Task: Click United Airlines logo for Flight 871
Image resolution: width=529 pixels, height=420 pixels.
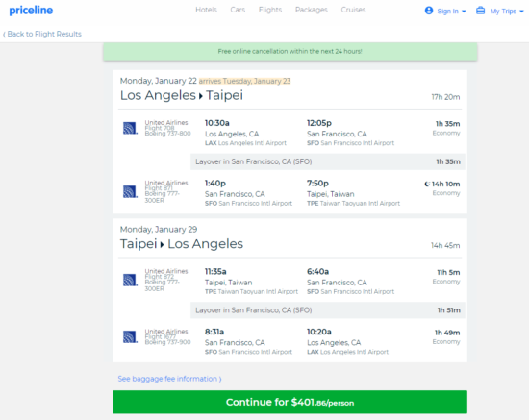Action: [x=130, y=191]
